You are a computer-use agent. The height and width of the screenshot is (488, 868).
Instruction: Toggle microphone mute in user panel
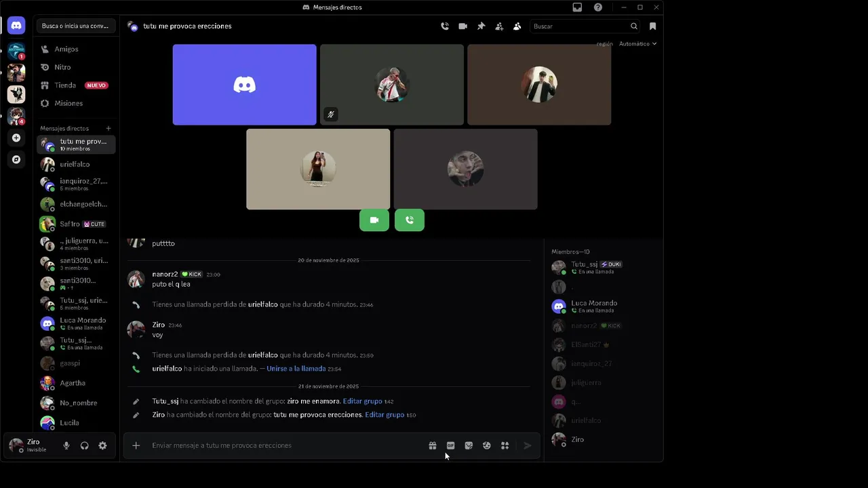pyautogui.click(x=66, y=446)
